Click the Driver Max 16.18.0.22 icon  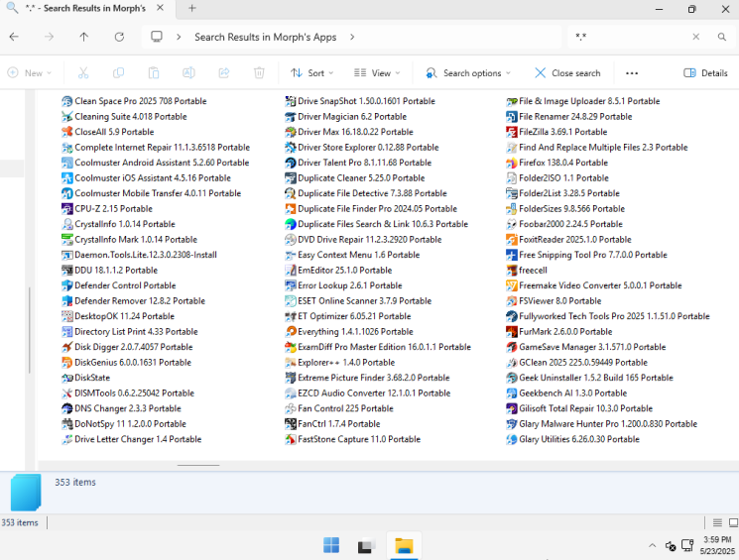[x=291, y=132]
